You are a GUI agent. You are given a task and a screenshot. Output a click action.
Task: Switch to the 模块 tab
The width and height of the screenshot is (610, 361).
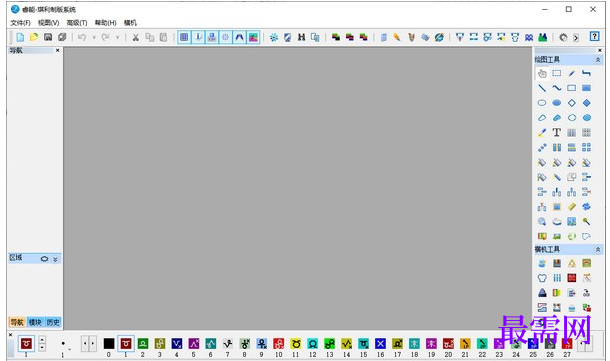35,322
